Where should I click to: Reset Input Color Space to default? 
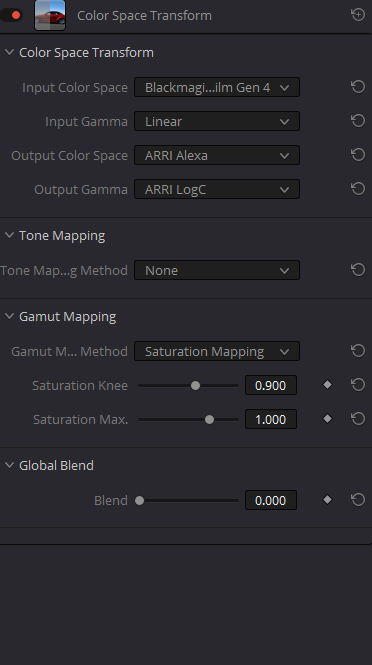point(358,87)
